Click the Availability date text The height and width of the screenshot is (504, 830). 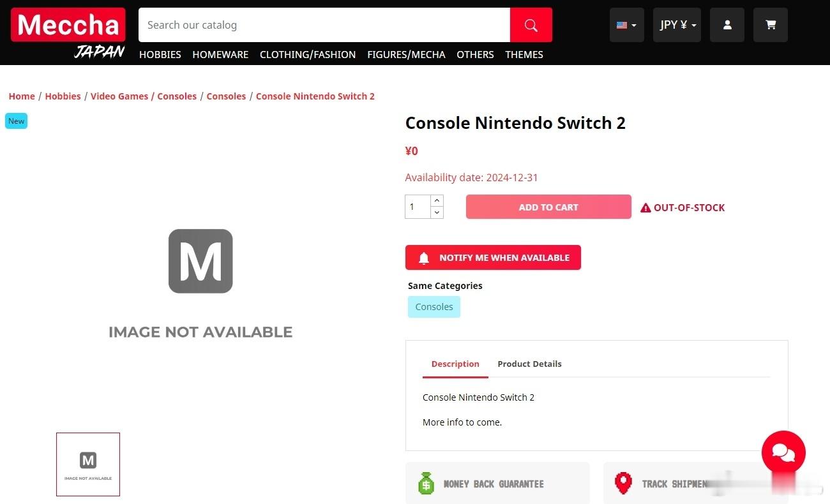[472, 177]
